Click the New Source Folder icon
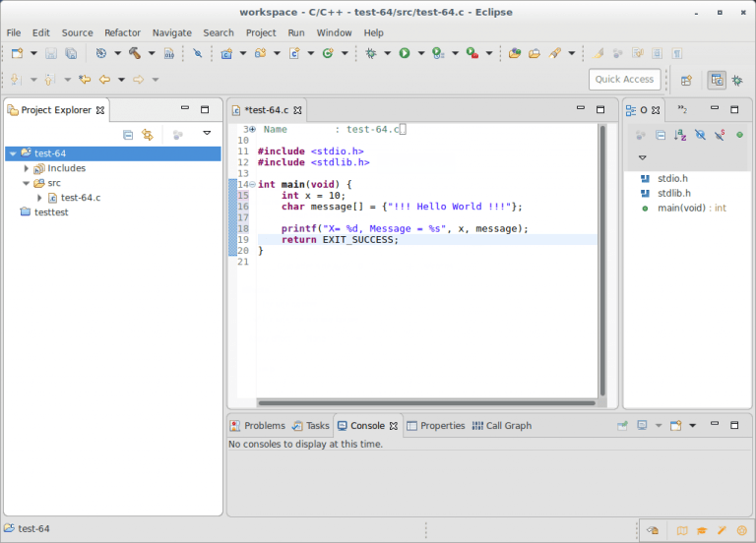The image size is (756, 543). coord(260,53)
